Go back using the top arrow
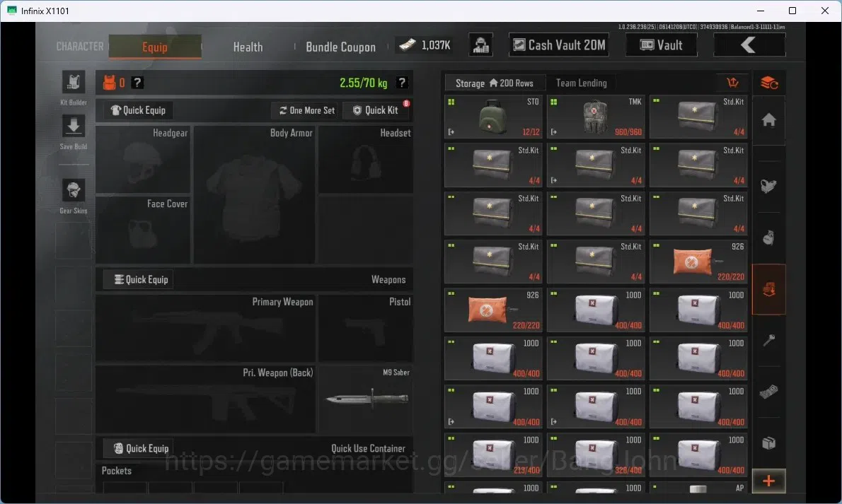 pos(749,45)
